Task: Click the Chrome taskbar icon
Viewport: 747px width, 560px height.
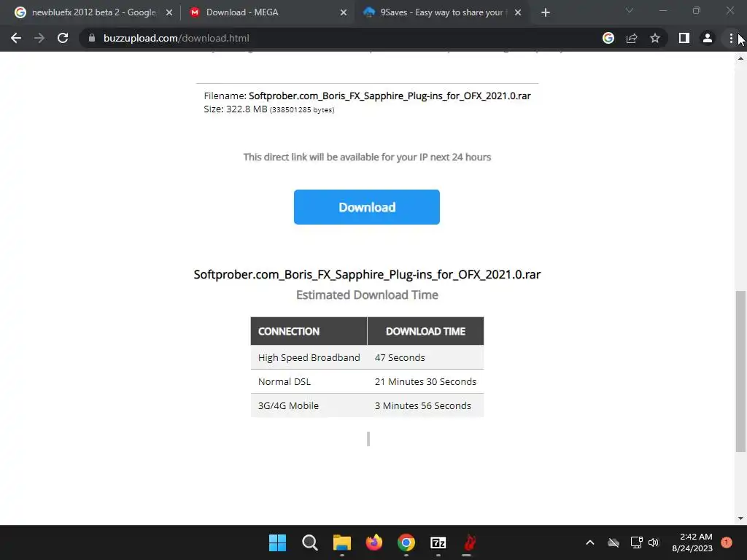Action: click(x=406, y=542)
